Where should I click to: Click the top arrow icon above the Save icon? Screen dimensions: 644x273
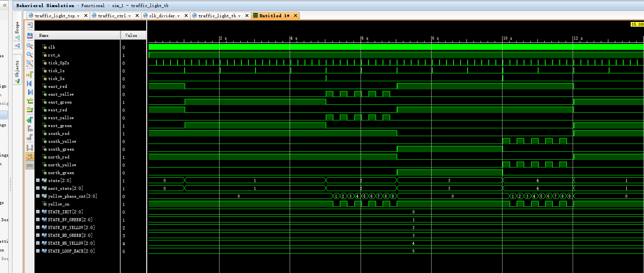30,25
